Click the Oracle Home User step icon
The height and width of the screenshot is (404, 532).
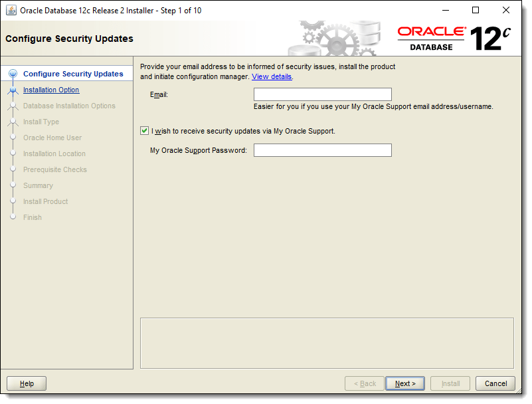coord(13,138)
